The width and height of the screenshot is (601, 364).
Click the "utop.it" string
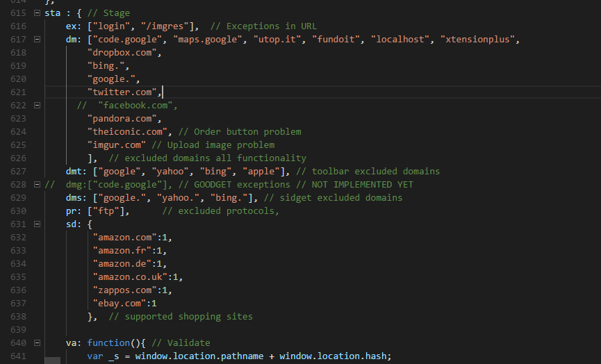click(x=277, y=40)
